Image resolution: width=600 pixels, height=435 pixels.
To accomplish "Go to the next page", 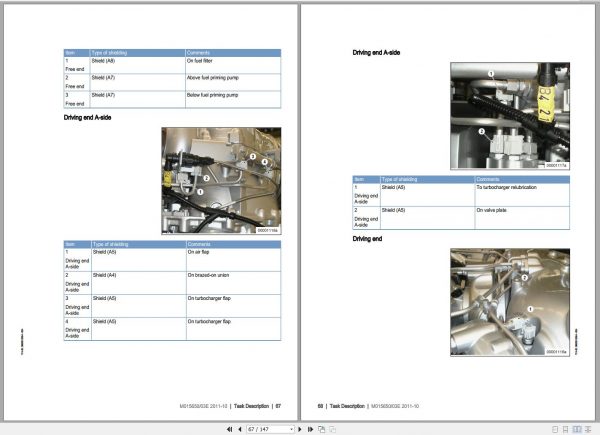I will [x=300, y=429].
